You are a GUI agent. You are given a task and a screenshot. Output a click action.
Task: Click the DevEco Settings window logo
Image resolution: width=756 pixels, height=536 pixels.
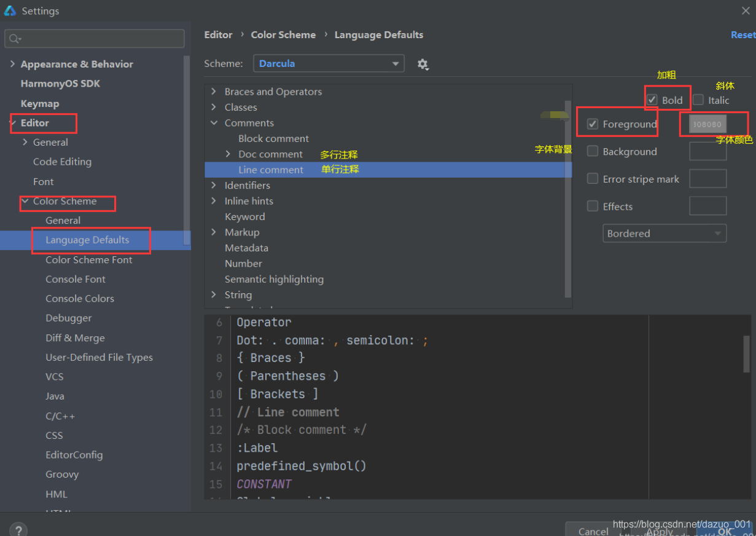tap(10, 10)
